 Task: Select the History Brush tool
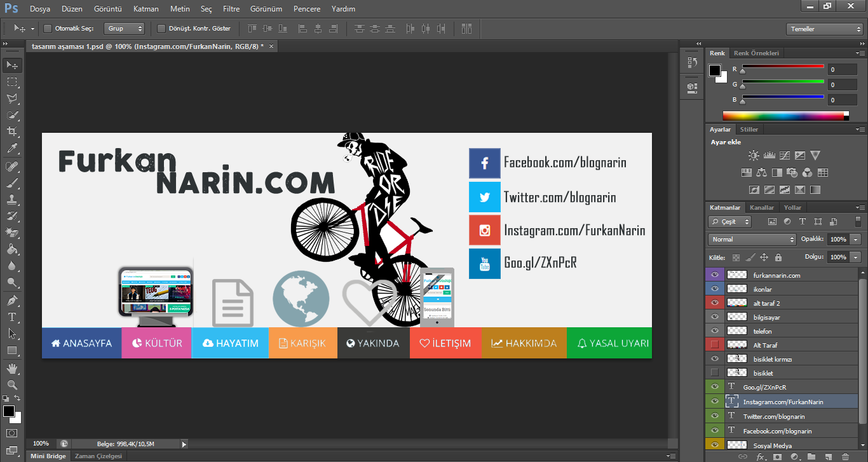tap(12, 216)
